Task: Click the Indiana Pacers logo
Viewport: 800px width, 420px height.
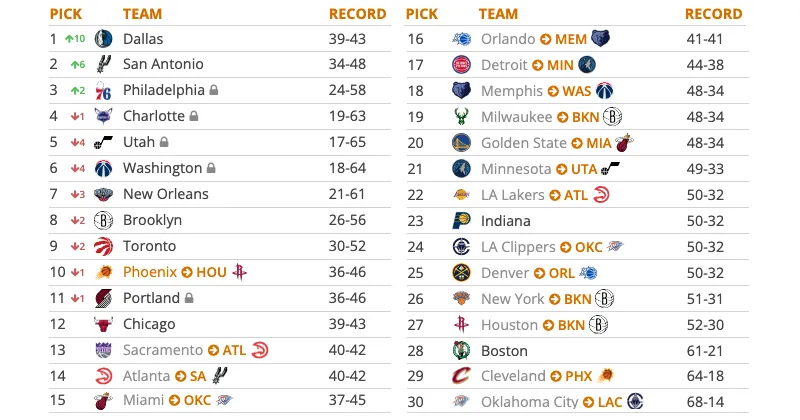Action: tap(461, 221)
